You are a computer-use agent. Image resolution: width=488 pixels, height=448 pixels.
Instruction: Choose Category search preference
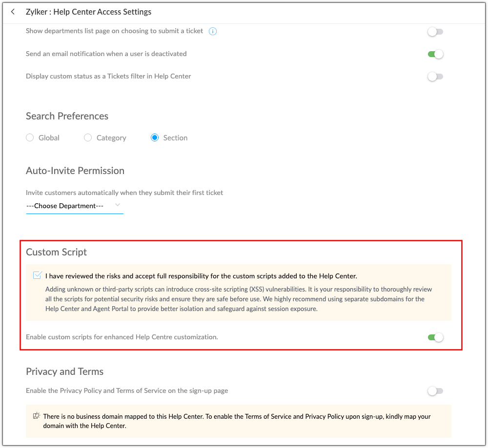[x=88, y=138]
